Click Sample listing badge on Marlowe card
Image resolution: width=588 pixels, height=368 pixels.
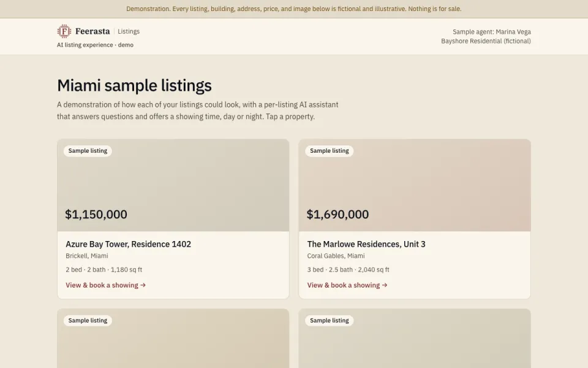pyautogui.click(x=330, y=151)
